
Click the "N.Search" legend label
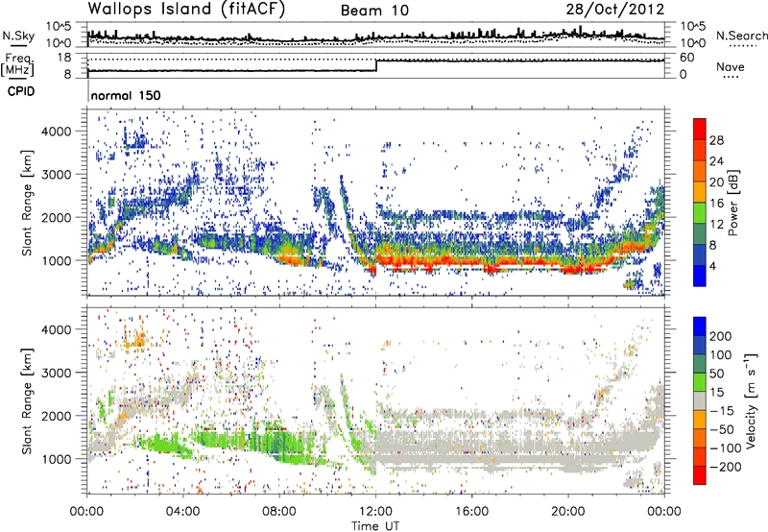(741, 36)
